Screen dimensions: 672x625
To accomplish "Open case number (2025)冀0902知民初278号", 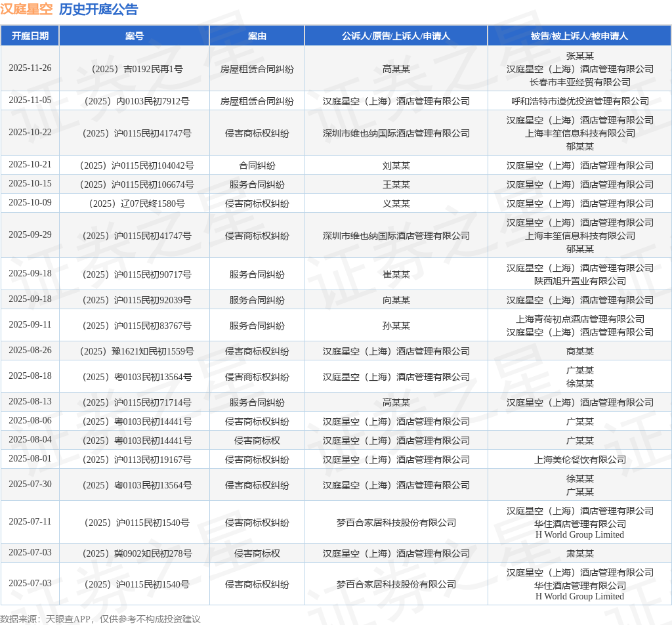I will pyautogui.click(x=135, y=553).
